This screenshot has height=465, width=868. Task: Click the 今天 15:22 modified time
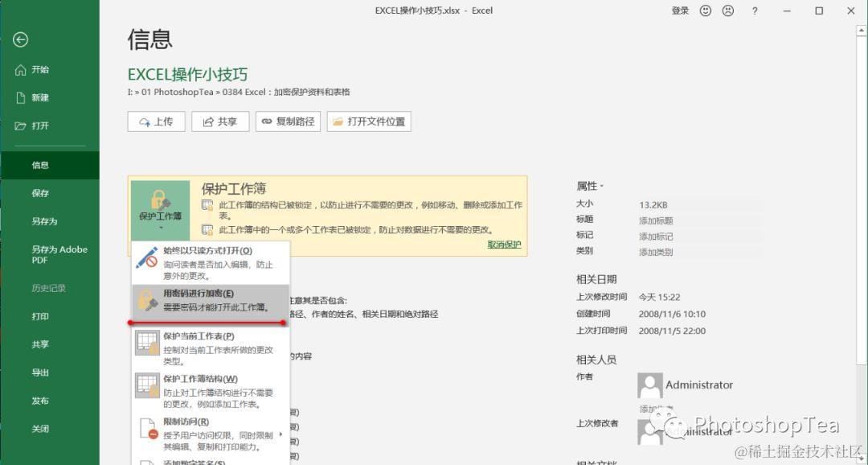pyautogui.click(x=659, y=297)
